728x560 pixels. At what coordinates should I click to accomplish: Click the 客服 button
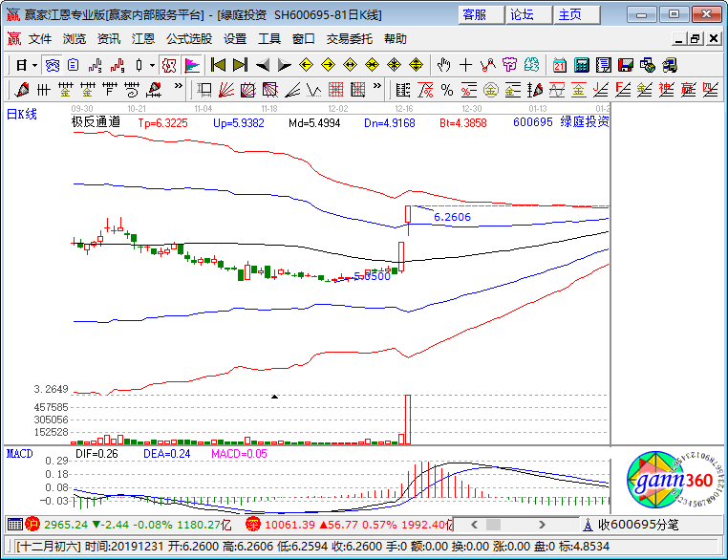point(474,14)
